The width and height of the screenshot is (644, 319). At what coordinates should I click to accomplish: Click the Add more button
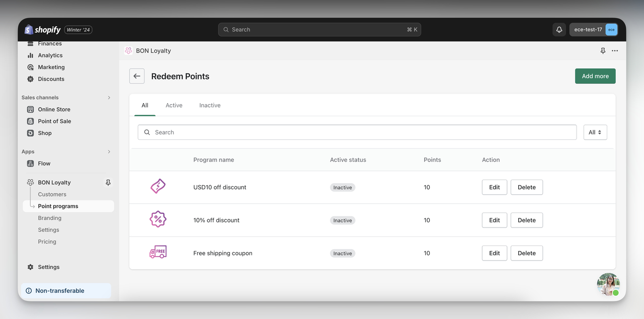pos(595,75)
